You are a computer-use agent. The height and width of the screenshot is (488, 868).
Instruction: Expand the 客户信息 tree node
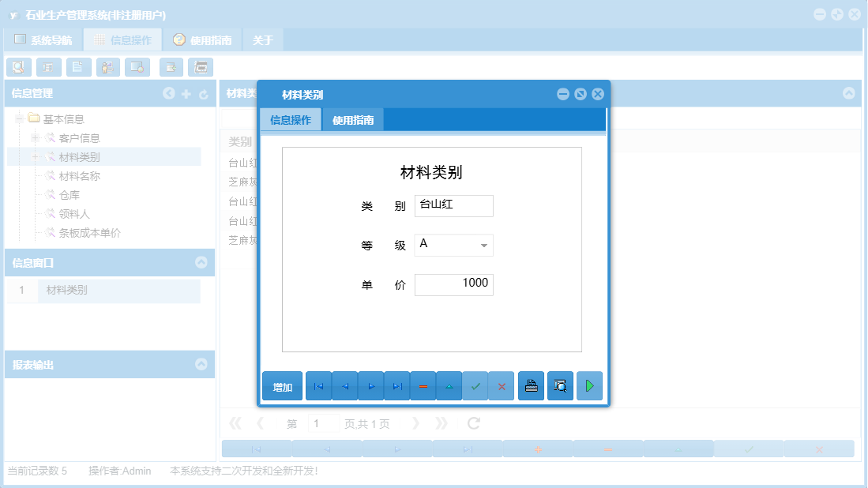click(36, 137)
